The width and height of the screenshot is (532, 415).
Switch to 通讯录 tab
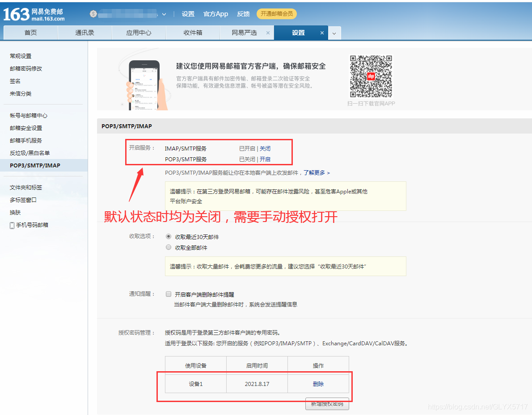pyautogui.click(x=84, y=33)
